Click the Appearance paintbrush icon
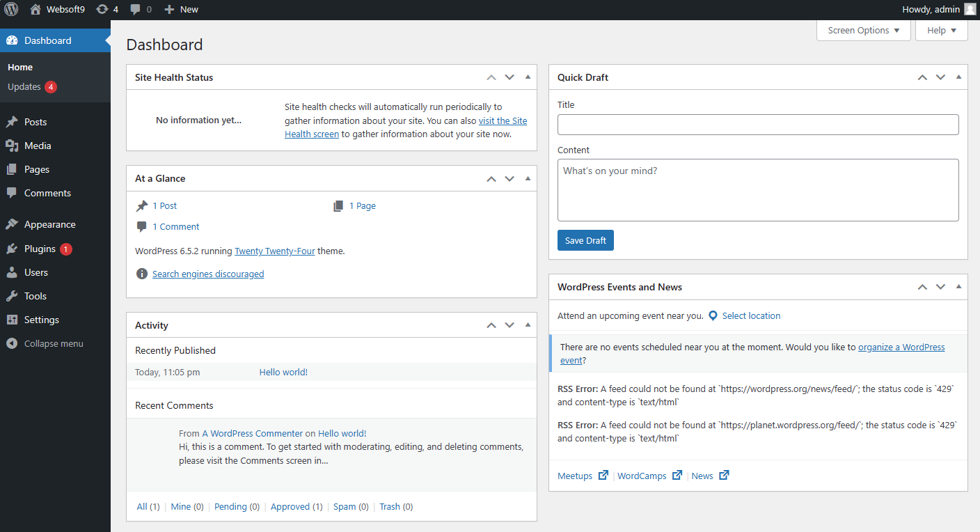The image size is (980, 532). click(x=12, y=224)
